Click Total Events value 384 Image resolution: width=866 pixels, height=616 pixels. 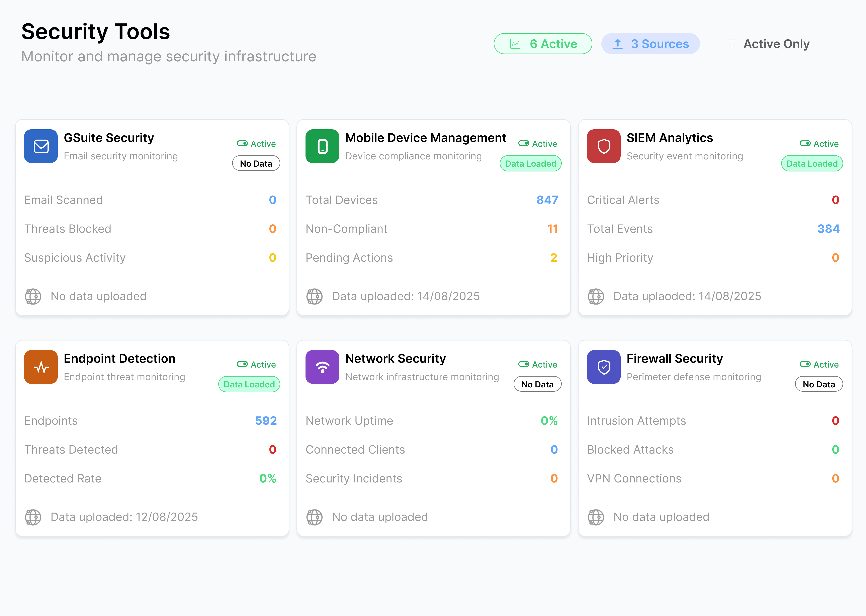pos(829,229)
